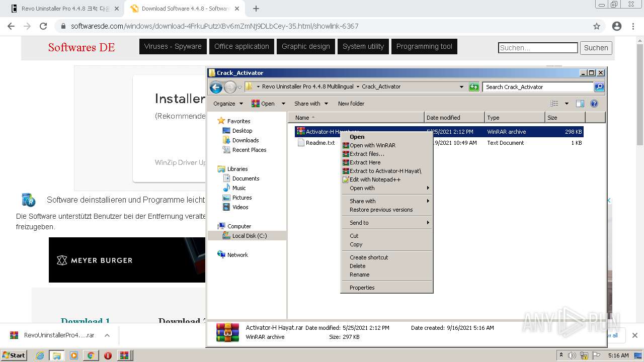Click Viruses - Spyware site menu
Screen dimensions: 644x362
(173, 46)
